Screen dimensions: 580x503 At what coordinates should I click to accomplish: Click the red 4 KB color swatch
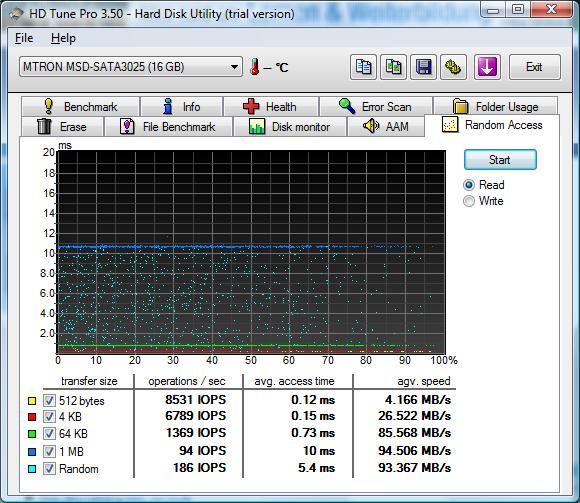point(32,417)
